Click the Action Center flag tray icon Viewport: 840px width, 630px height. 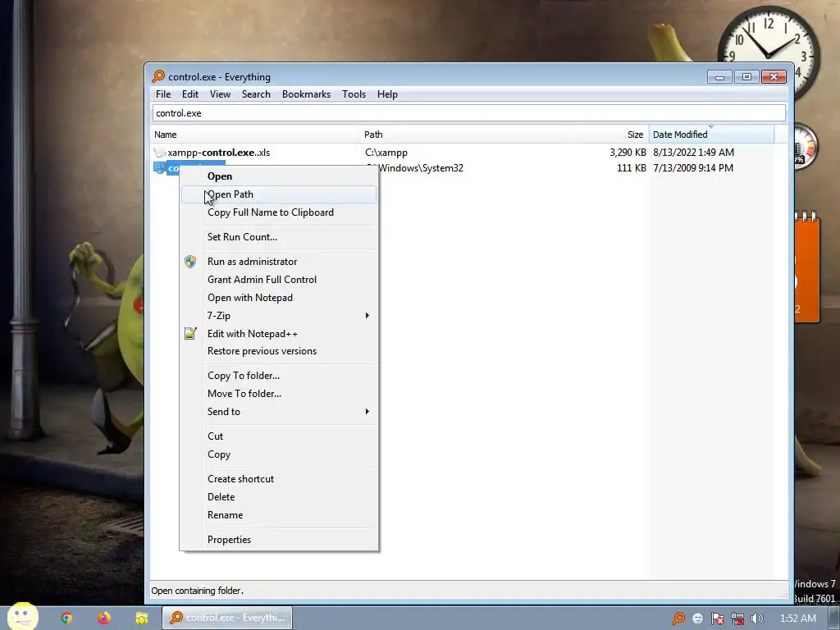tap(718, 619)
